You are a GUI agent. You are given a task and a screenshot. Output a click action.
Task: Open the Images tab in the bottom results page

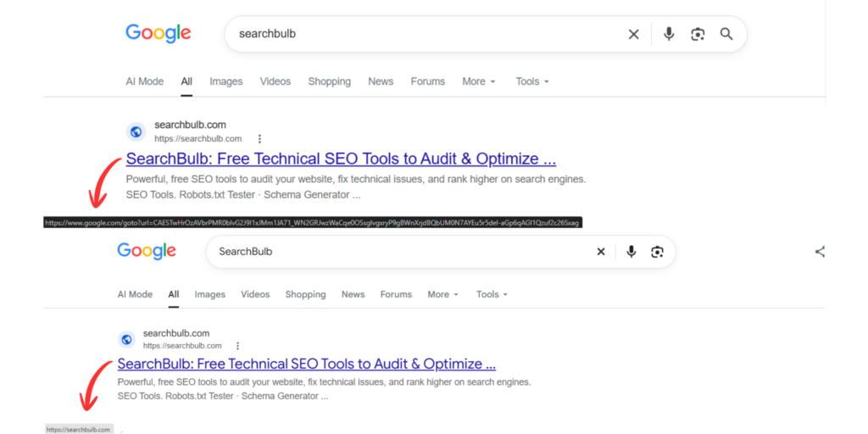click(210, 294)
